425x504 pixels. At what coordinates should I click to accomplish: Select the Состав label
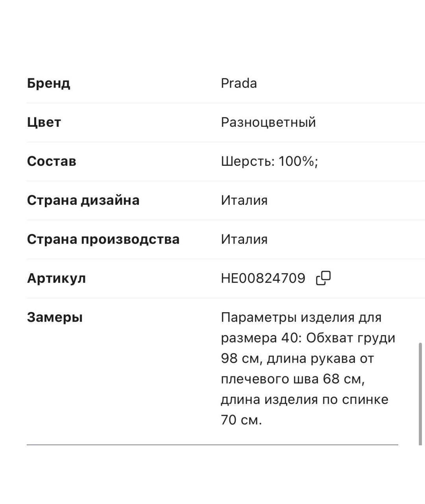click(51, 161)
